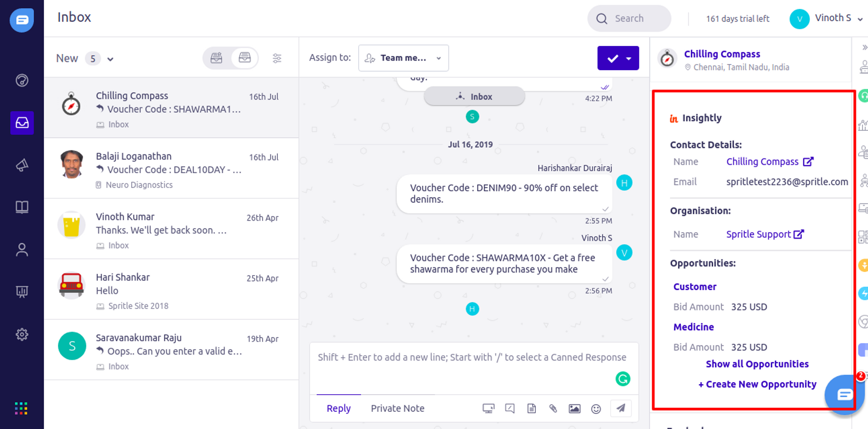Click the Grammarly icon in reply box
This screenshot has width=868, height=429.
(623, 379)
